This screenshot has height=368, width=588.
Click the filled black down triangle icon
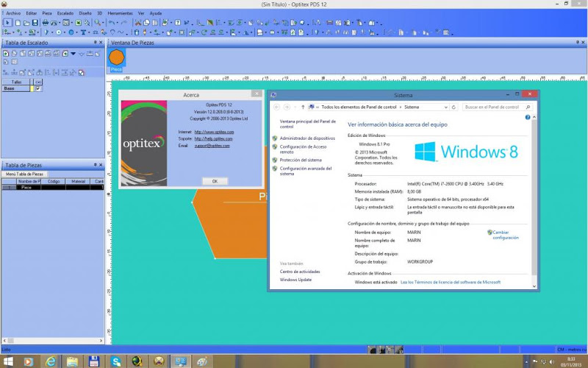(x=73, y=54)
